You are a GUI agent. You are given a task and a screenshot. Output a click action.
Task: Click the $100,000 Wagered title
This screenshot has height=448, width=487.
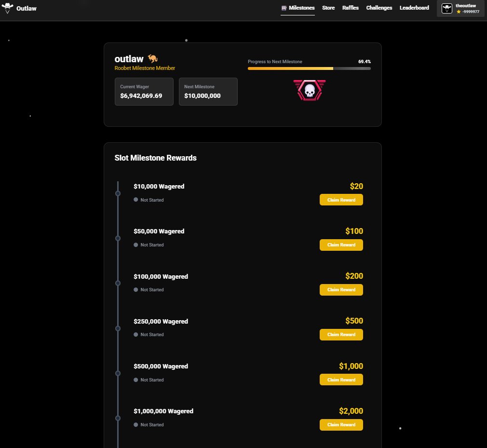pyautogui.click(x=161, y=276)
